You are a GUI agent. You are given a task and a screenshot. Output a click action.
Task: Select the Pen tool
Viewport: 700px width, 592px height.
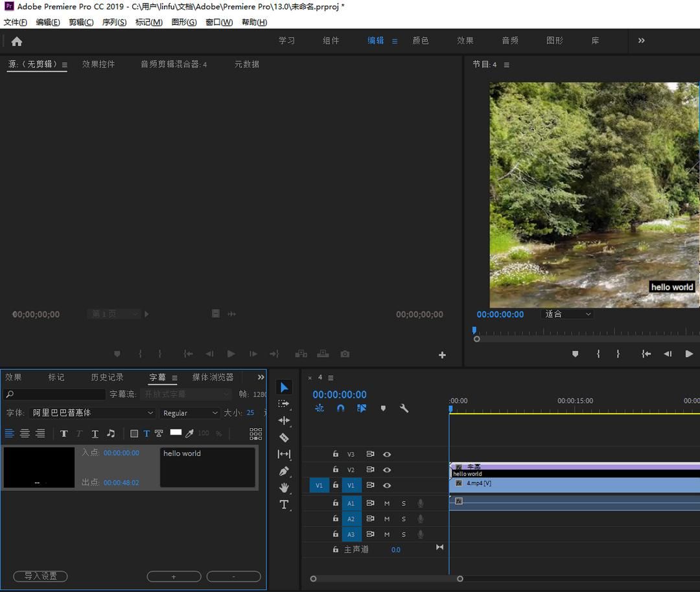[x=284, y=471]
